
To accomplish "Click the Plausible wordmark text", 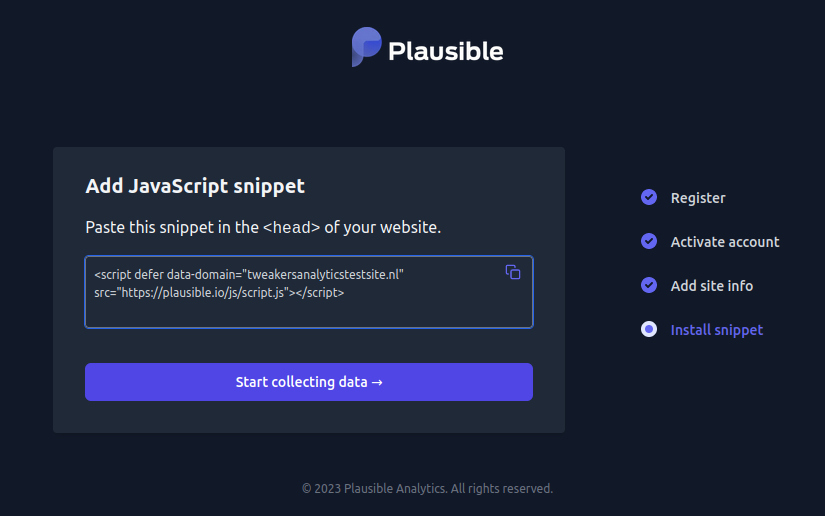I will 445,50.
